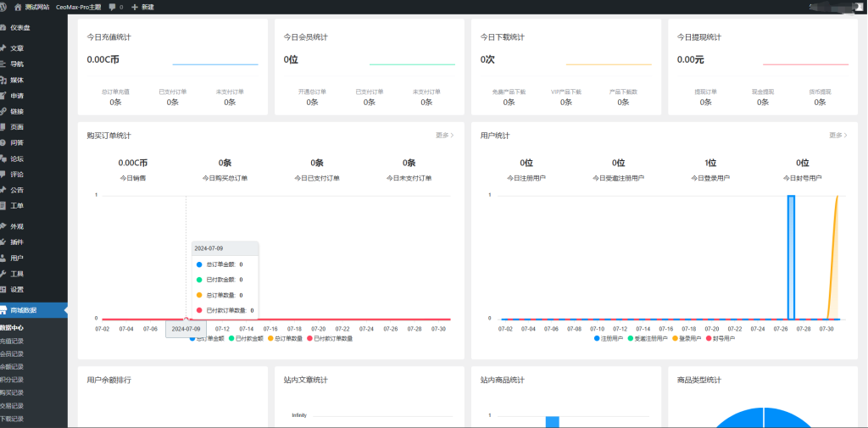Toggle 封号用户 series in user chart legend
This screenshot has height=428, width=868.
(x=721, y=338)
